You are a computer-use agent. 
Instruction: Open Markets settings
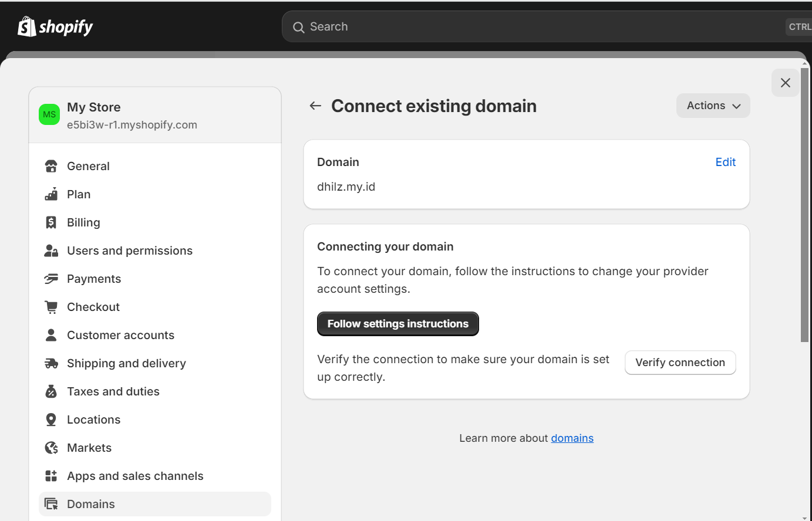[155, 448]
